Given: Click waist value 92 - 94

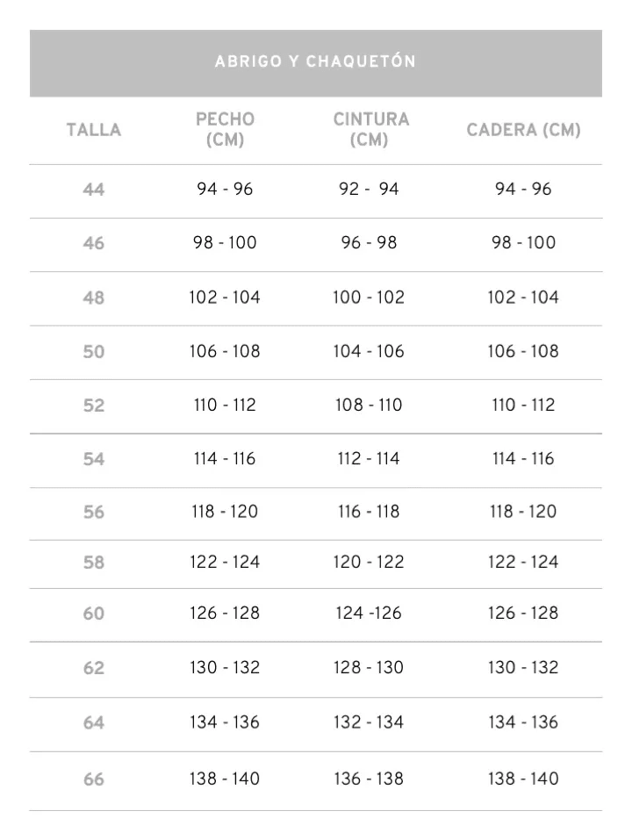Looking at the screenshot, I should (369, 190).
